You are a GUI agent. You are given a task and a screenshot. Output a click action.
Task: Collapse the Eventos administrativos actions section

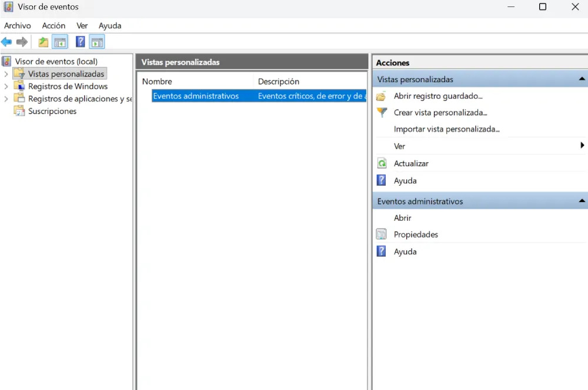(582, 201)
